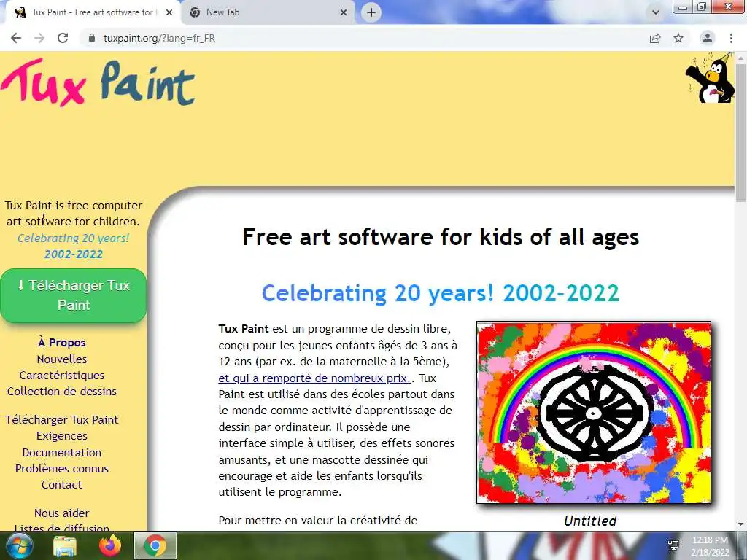Click the 'Celebrating 20 years! 2002-2022' heading
The image size is (747, 560).
440,293
